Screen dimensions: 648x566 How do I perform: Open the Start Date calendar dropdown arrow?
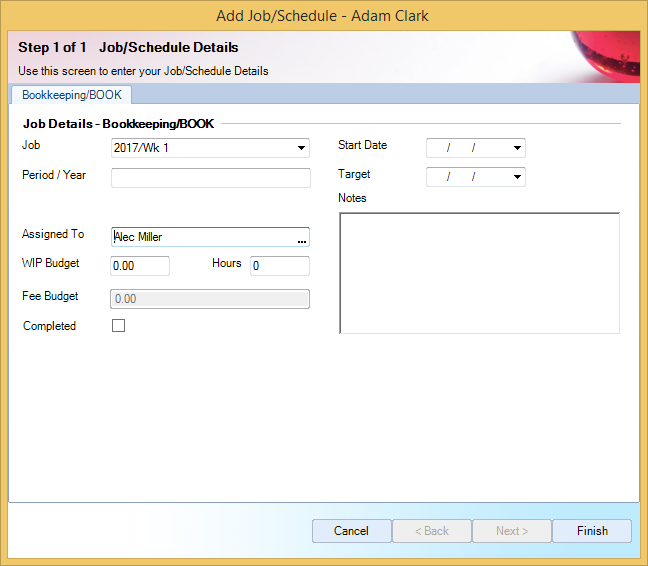[517, 148]
